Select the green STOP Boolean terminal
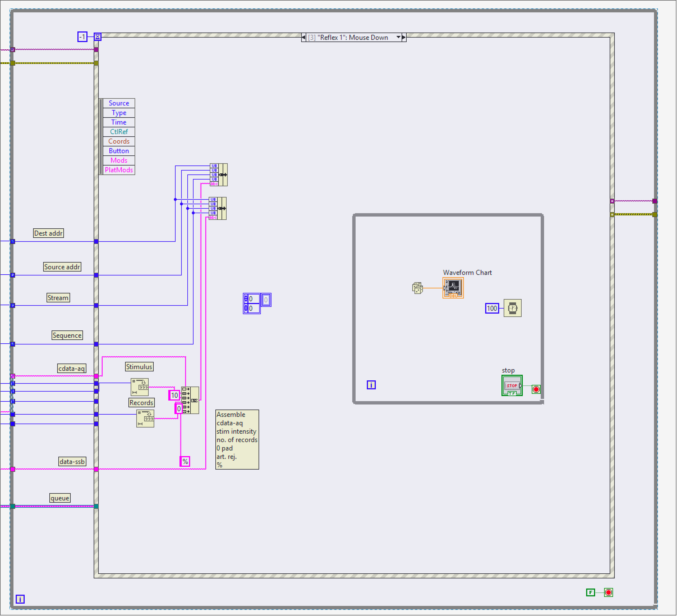677x616 pixels. click(512, 386)
